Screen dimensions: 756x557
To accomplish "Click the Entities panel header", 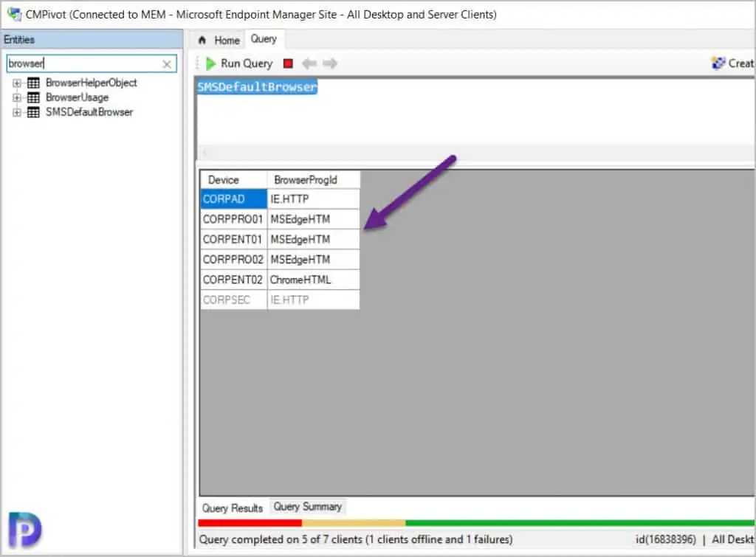I will point(92,40).
